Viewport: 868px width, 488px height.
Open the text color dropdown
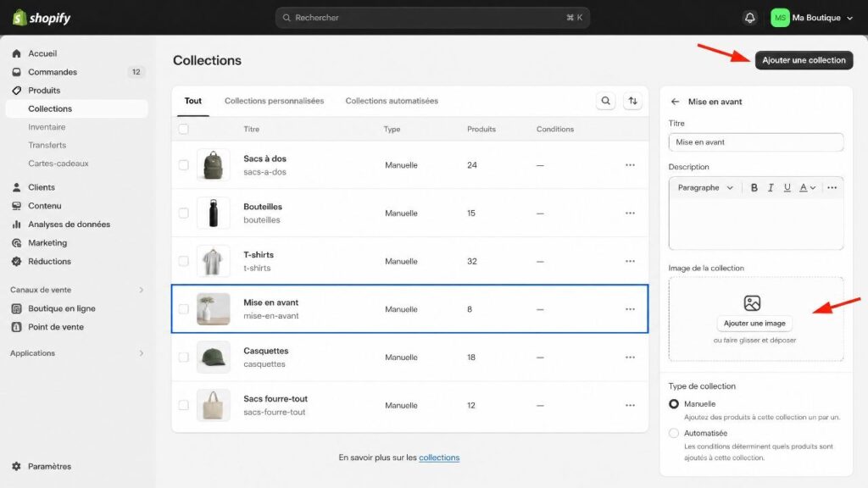pos(807,187)
